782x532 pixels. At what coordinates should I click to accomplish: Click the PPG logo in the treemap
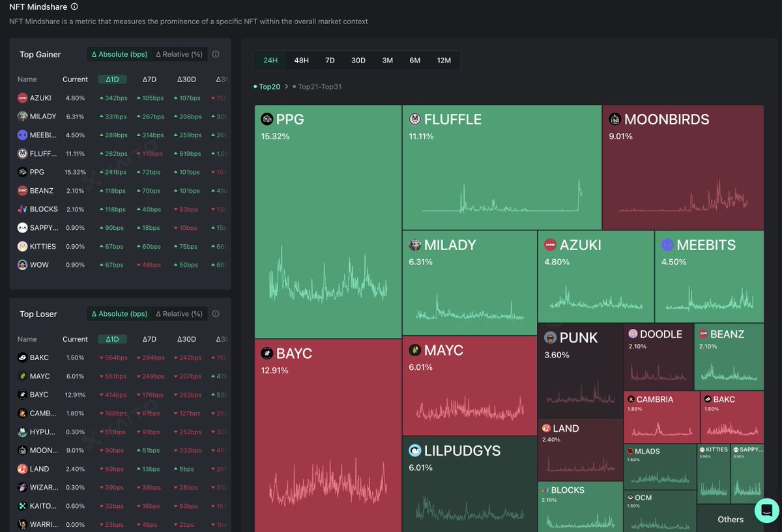pos(267,119)
